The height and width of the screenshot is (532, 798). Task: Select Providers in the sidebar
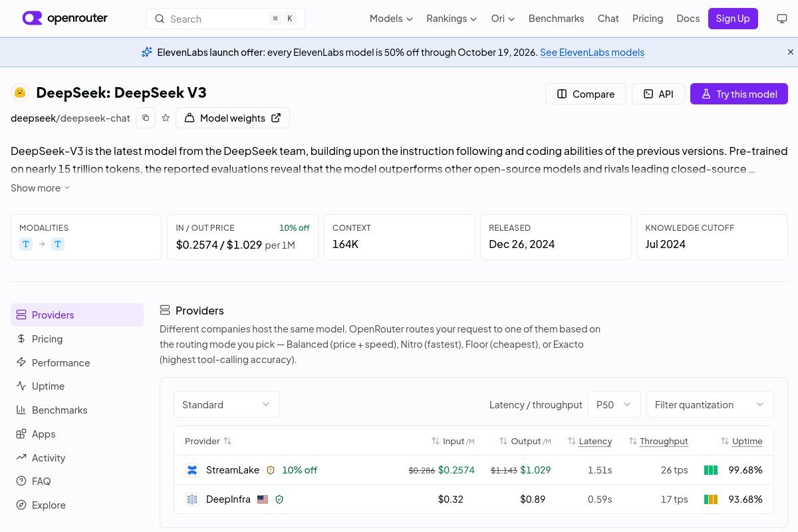coord(77,315)
